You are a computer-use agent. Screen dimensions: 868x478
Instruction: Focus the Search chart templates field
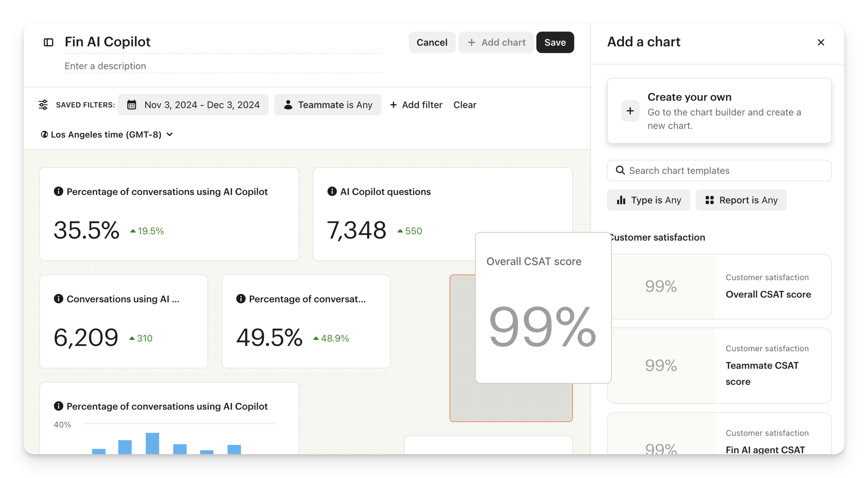tap(719, 170)
